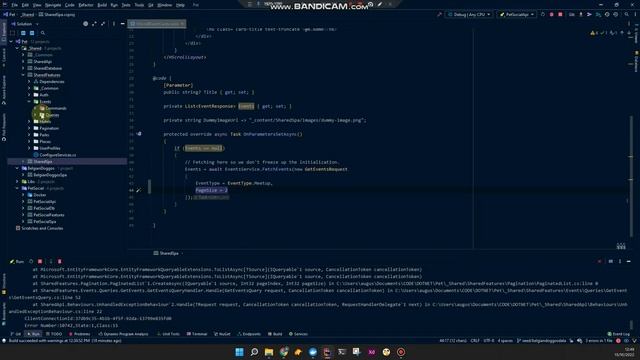Image resolution: width=640 pixels, height=360 pixels.
Task: Click the rerun icon in Run panel
Action: (31, 262)
